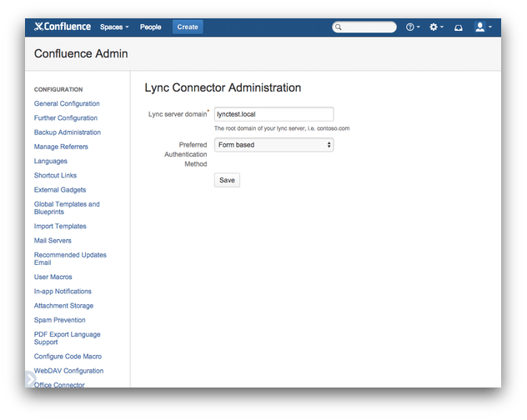This screenshot has width=527, height=420.
Task: Open Further Configuration link
Action: point(66,118)
